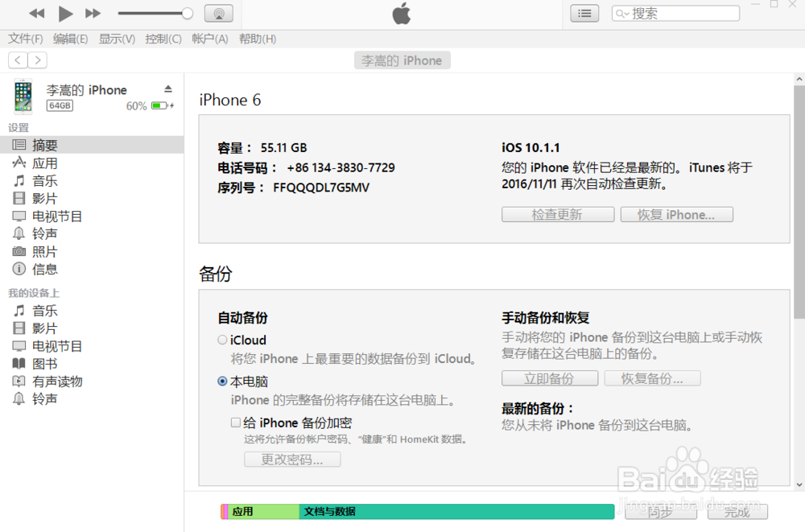This screenshot has width=805, height=532.
Task: Click the Apple logo at top center
Action: click(402, 14)
